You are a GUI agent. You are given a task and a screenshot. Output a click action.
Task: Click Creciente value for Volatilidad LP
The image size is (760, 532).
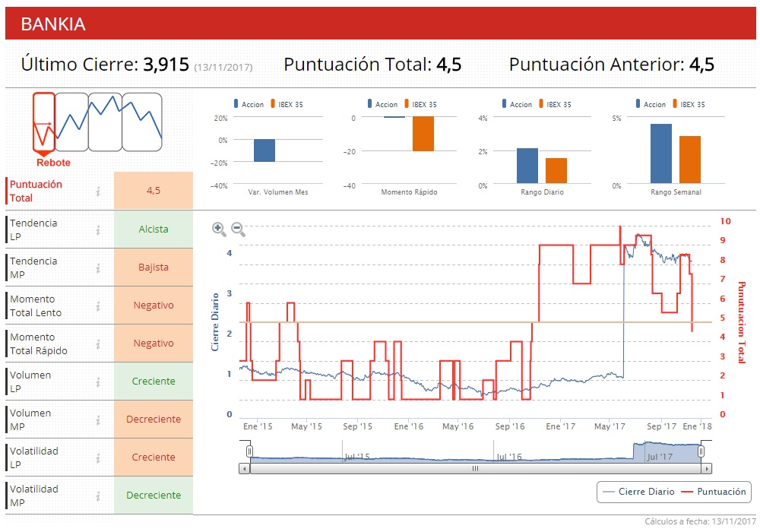[154, 458]
